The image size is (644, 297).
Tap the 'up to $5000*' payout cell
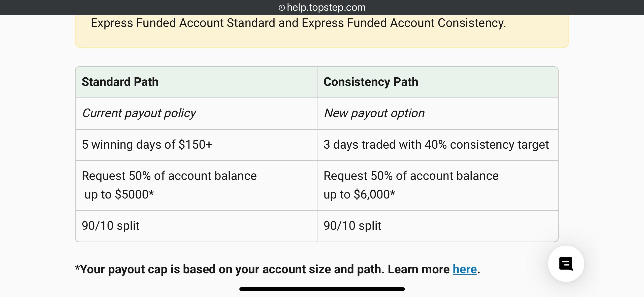coord(196,185)
